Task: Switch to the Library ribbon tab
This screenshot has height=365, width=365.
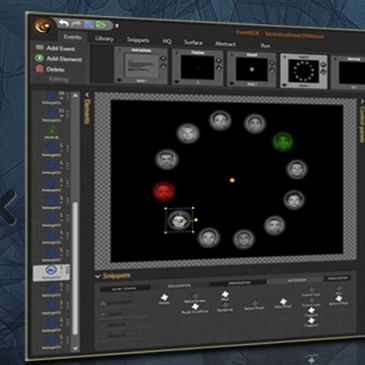Action: [104, 39]
